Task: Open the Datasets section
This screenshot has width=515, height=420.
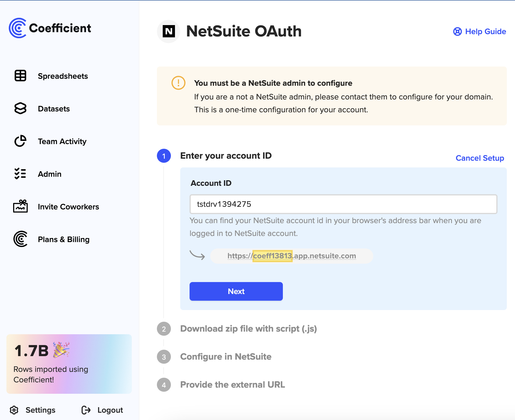Action: coord(54,109)
